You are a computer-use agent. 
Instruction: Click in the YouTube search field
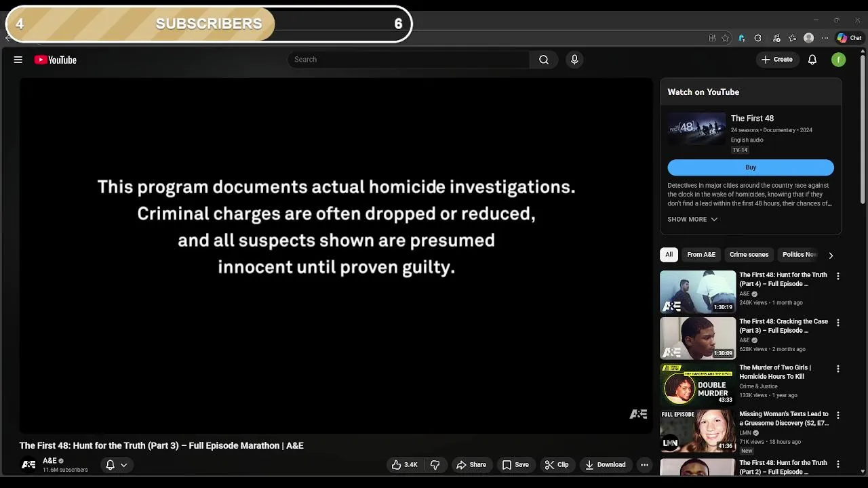408,60
